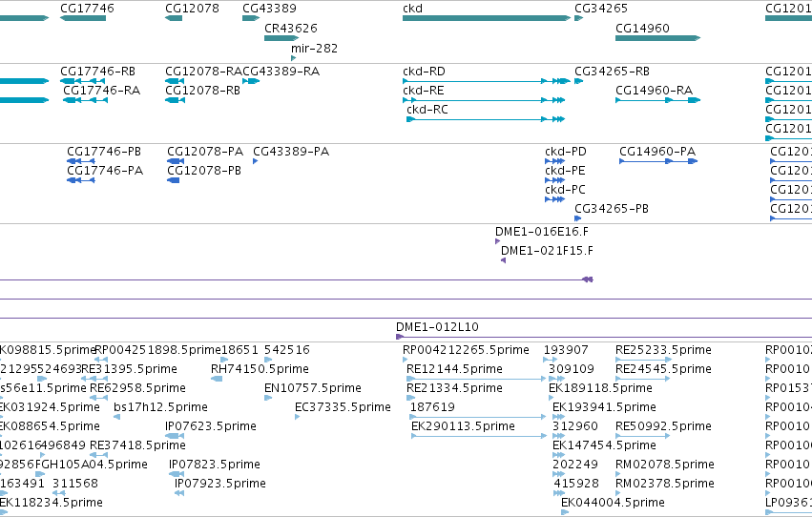This screenshot has width=812, height=517.
Task: Select the DME1-016E16.F purple marker
Action: [x=498, y=241]
